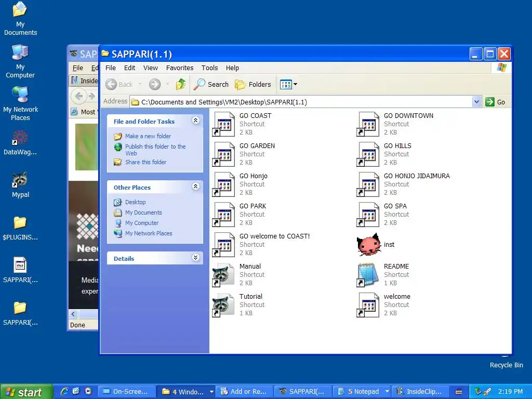Select the GO DOWNTOWN shortcut icon

[368, 124]
